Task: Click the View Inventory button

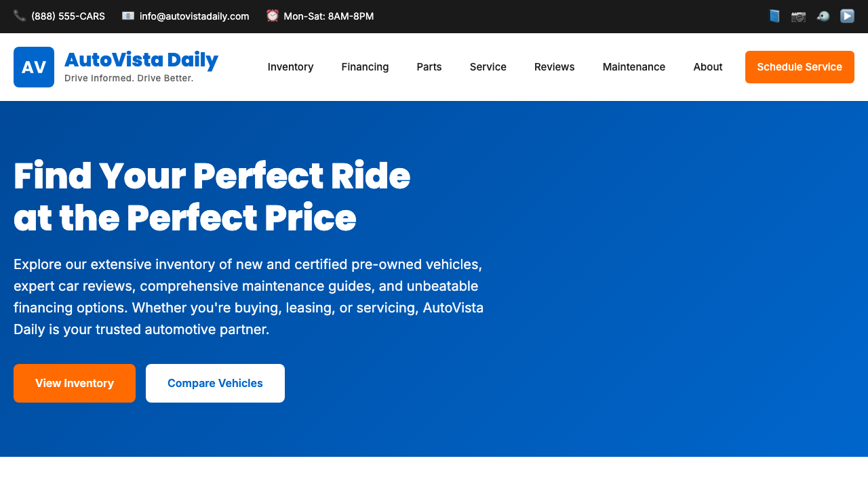Action: tap(75, 383)
